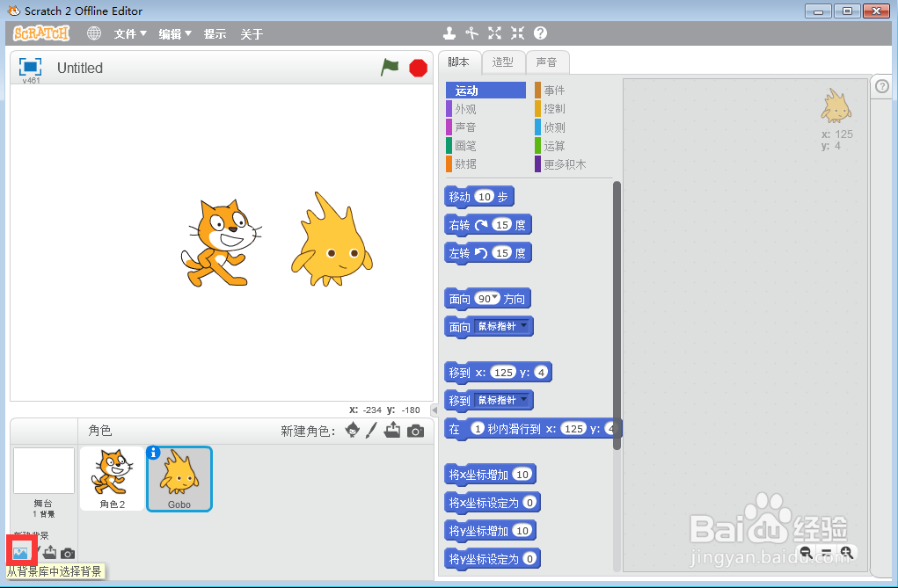Image resolution: width=898 pixels, height=588 pixels.
Task: Select the 画笔 block category
Action: point(486,145)
